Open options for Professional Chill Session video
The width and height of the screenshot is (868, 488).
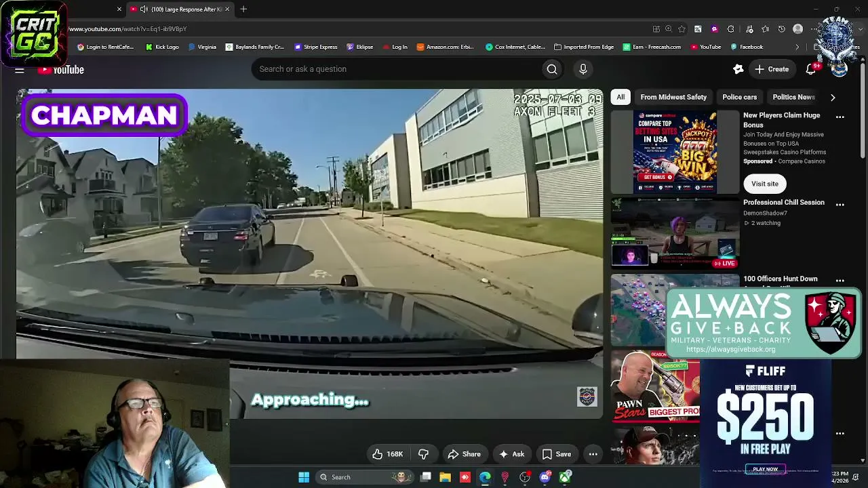pyautogui.click(x=840, y=205)
